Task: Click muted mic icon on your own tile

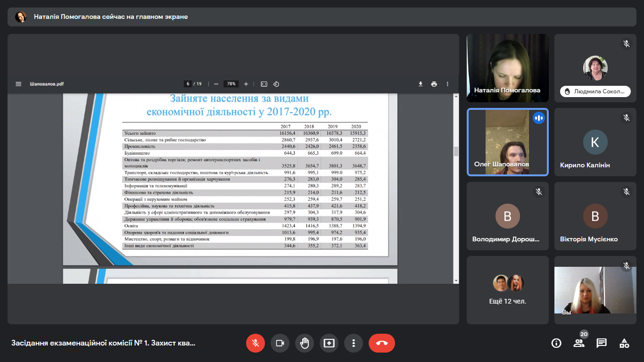Action: pyautogui.click(x=626, y=266)
